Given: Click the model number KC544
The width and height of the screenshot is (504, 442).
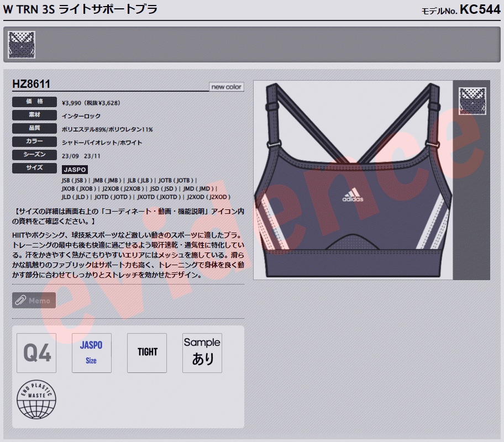Looking at the screenshot, I should (x=480, y=9).
